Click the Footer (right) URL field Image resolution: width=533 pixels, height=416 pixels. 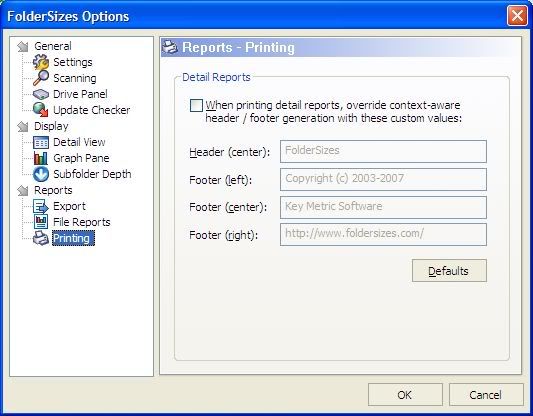click(383, 235)
